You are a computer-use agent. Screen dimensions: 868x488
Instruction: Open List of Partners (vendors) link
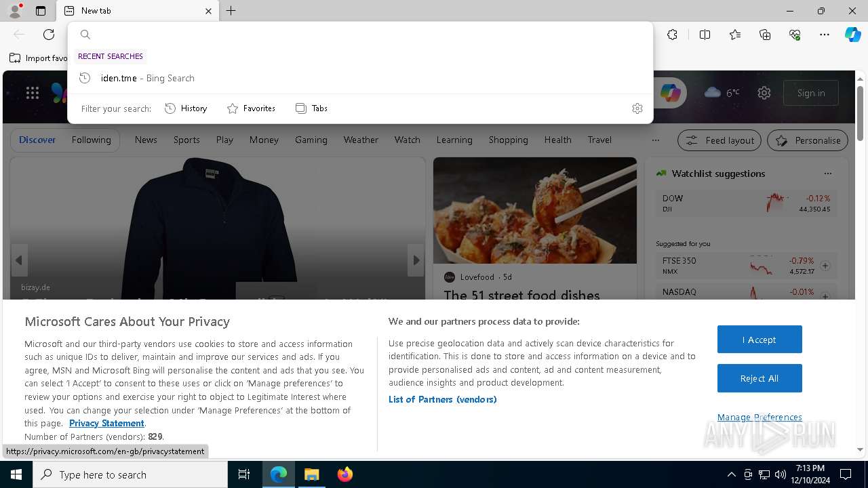point(443,399)
